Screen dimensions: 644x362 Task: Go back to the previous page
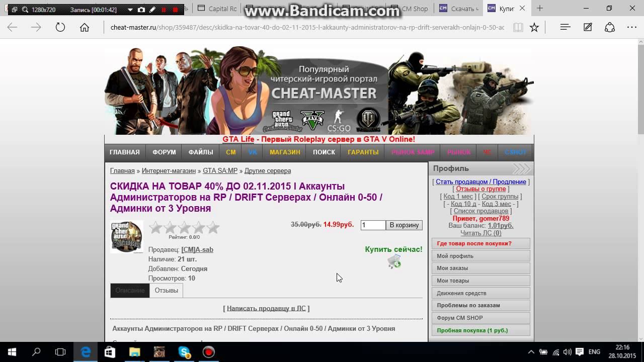[12, 28]
